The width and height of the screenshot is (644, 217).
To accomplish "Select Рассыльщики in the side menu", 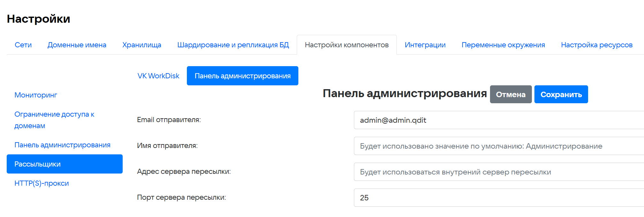I will click(x=65, y=164).
